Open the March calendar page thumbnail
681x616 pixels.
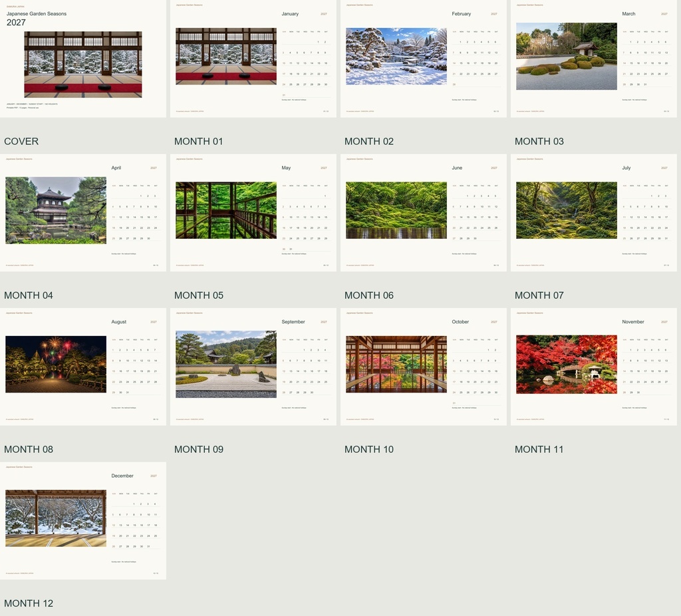click(594, 59)
